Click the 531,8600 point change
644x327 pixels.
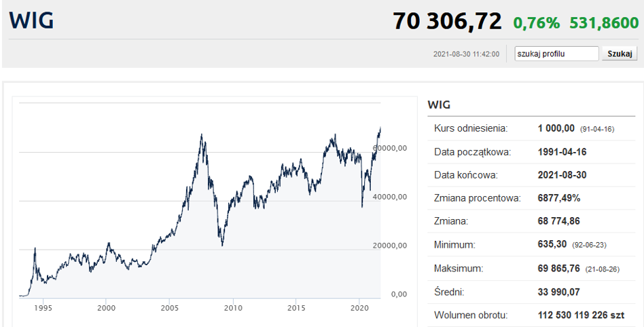click(x=604, y=22)
